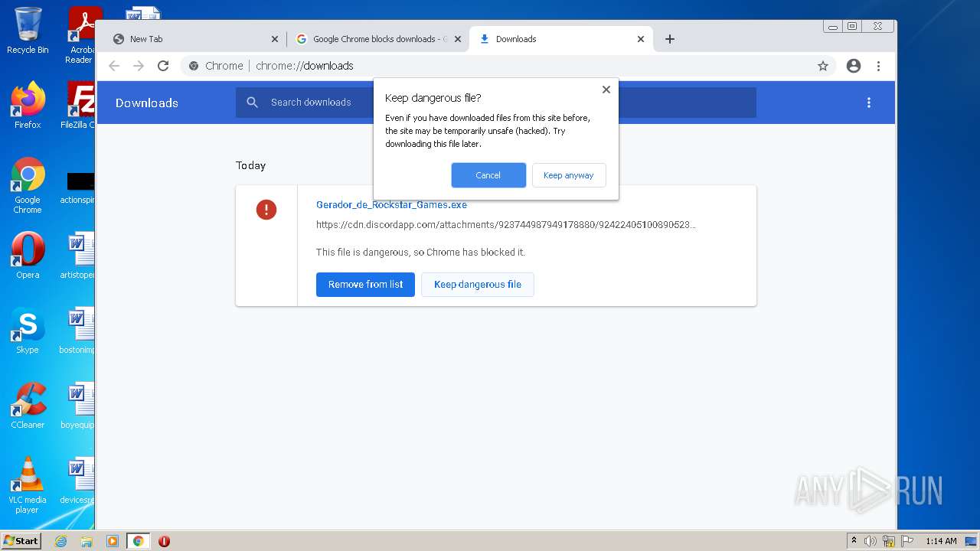Click the network tray icon
Viewport: 980px width, 551px height.
coord(888,541)
